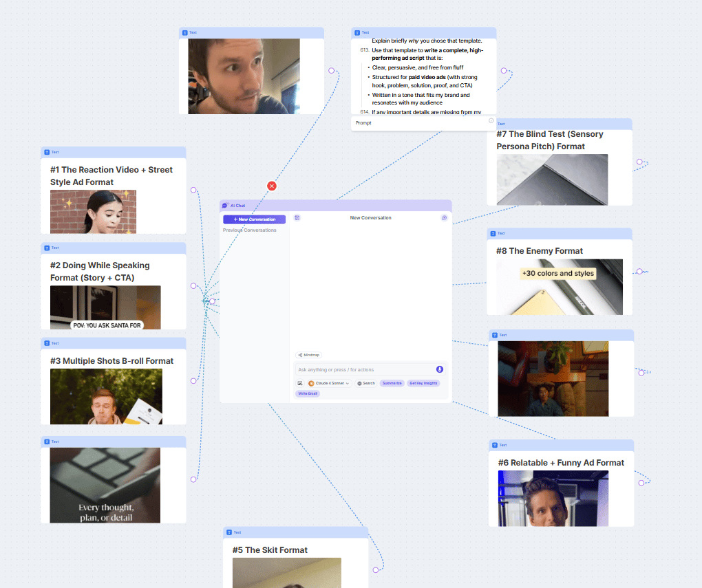
Task: Click connector handle of #1 Reaction Video card
Action: point(193,190)
